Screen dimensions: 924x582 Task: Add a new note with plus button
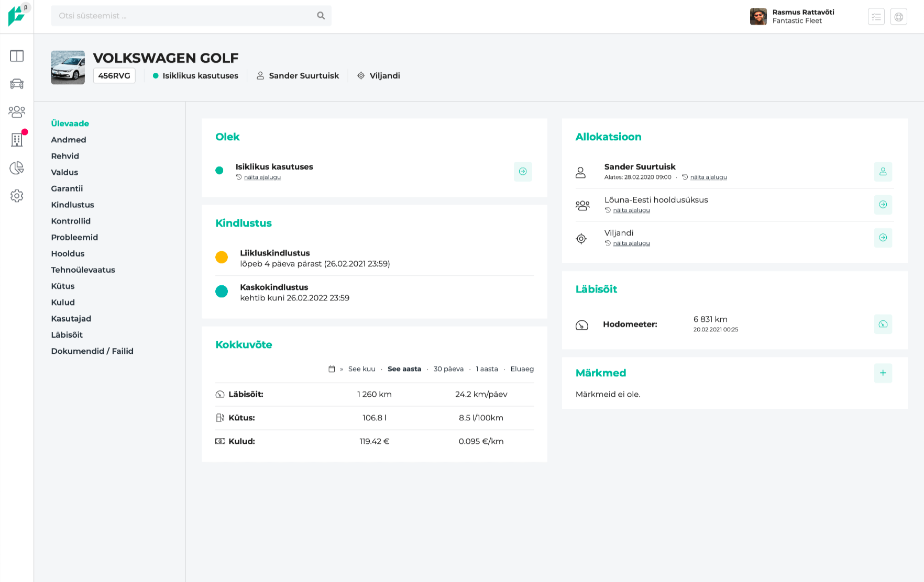(883, 373)
